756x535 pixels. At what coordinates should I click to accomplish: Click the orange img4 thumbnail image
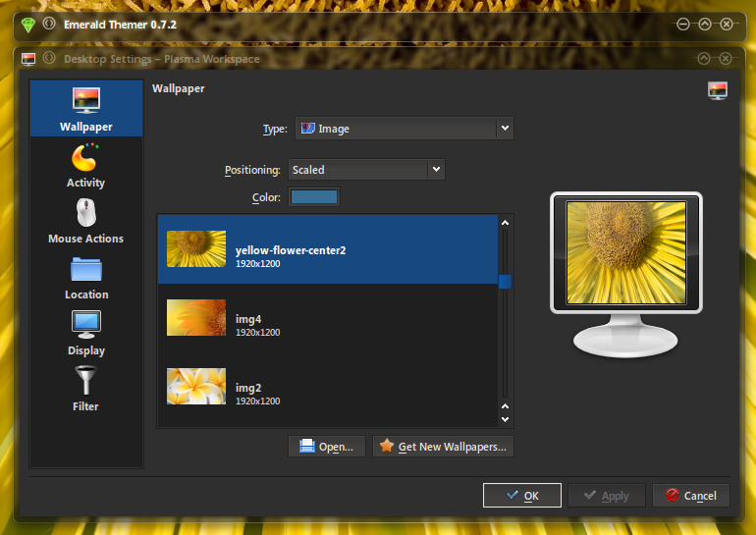click(x=196, y=318)
